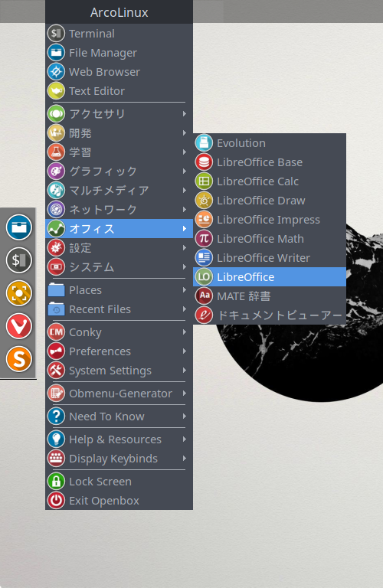Click the Lock Screen text label

[x=100, y=481]
